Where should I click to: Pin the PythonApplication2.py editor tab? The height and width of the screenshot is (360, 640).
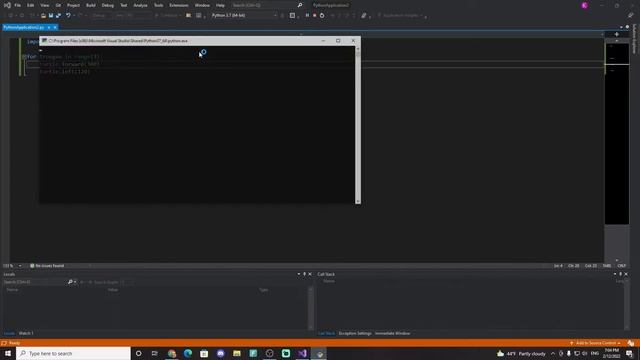(x=49, y=27)
